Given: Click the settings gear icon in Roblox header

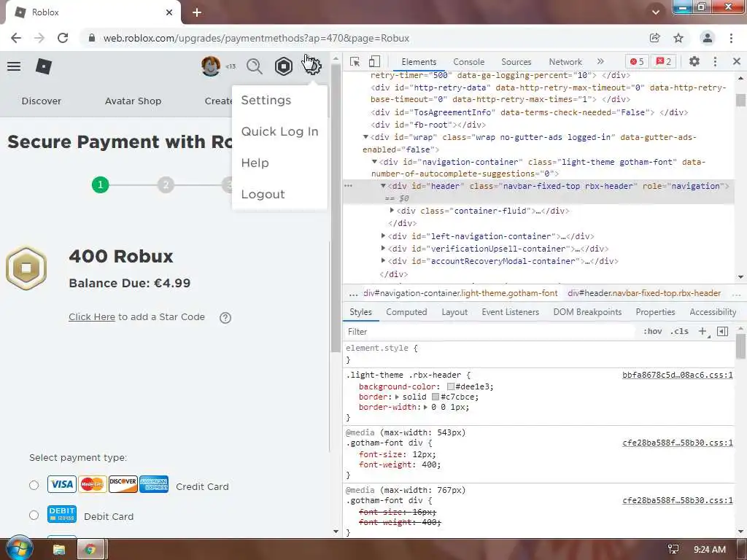Looking at the screenshot, I should coord(312,66).
